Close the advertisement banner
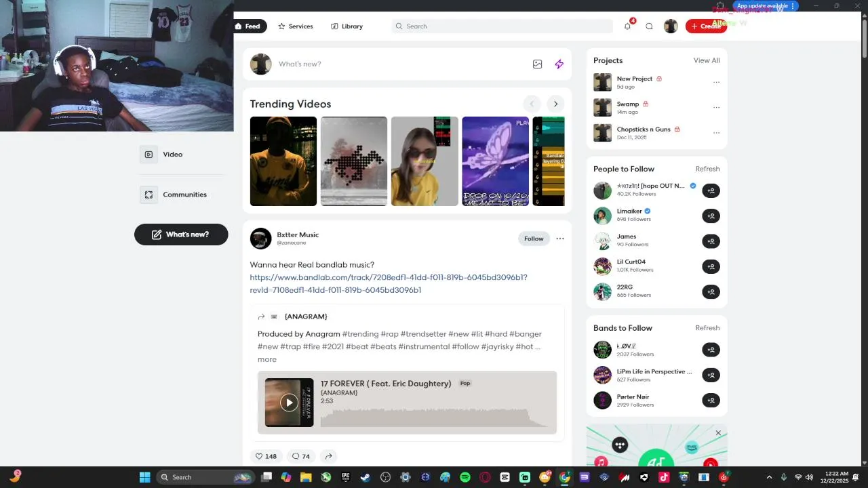 [x=718, y=433]
